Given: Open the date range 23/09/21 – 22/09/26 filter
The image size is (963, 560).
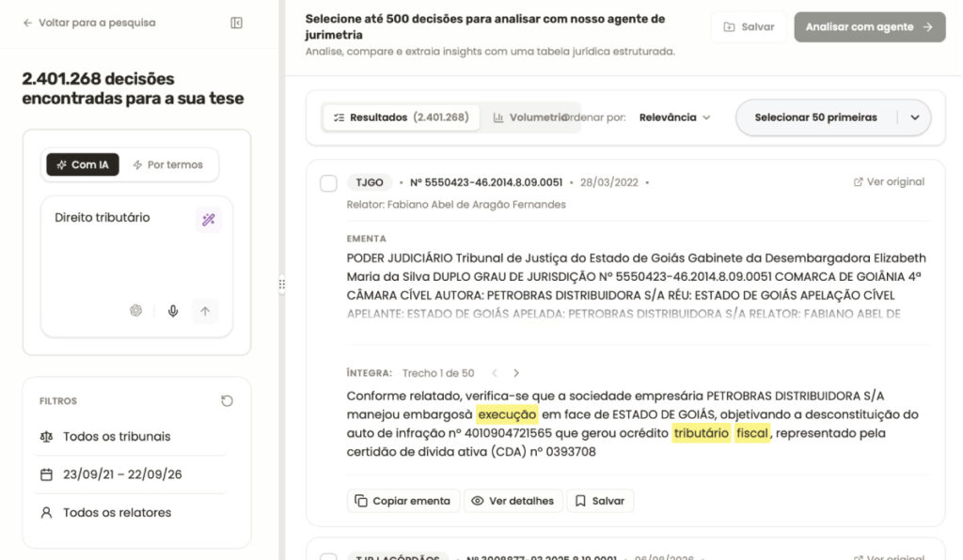Looking at the screenshot, I should click(129, 474).
